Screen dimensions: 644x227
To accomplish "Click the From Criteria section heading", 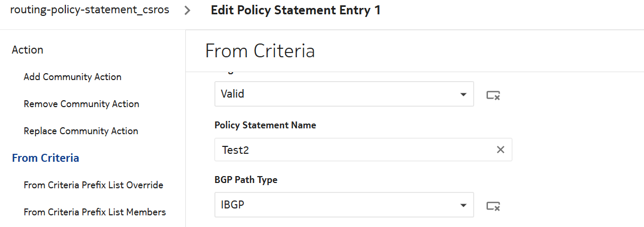I will [x=260, y=51].
